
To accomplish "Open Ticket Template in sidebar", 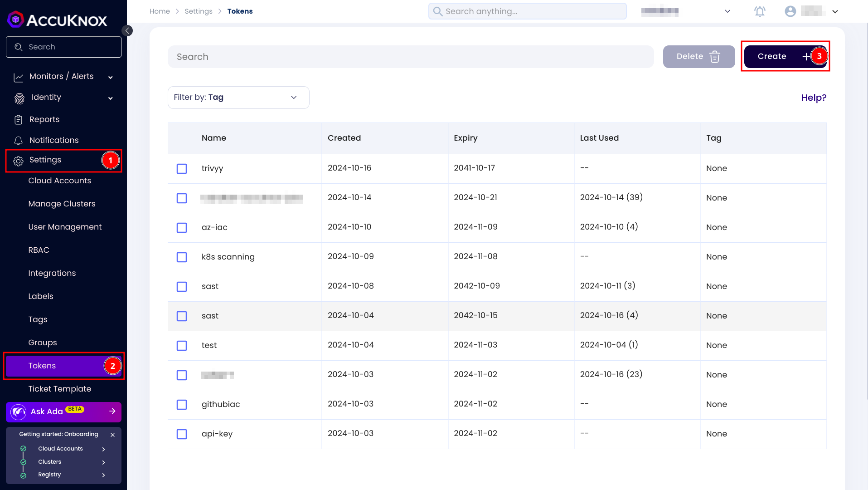I will point(59,389).
